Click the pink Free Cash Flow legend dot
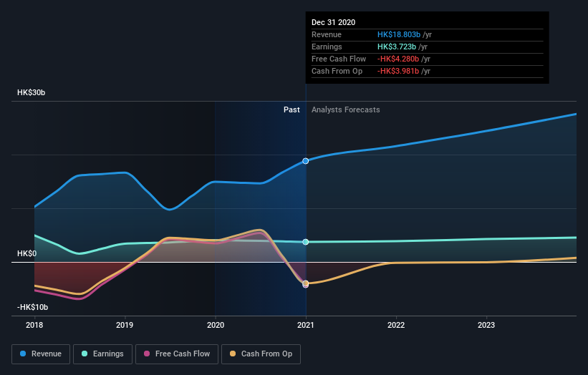 147,354
